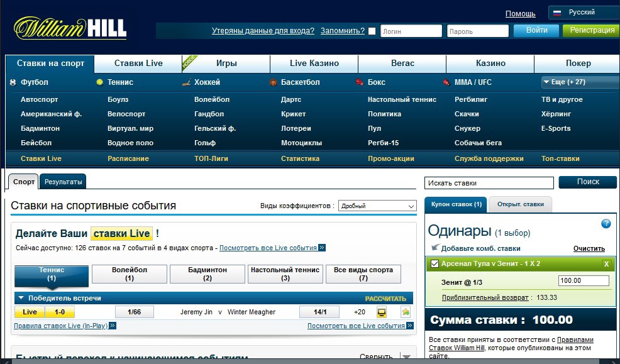Viewport: 620px width, 364px height.
Task: Open live scoreboard icon for Jeremy Jin match
Action: tap(382, 312)
